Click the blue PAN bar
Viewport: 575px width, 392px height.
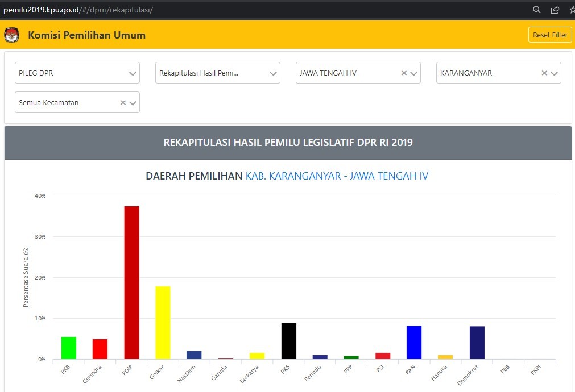click(x=414, y=342)
